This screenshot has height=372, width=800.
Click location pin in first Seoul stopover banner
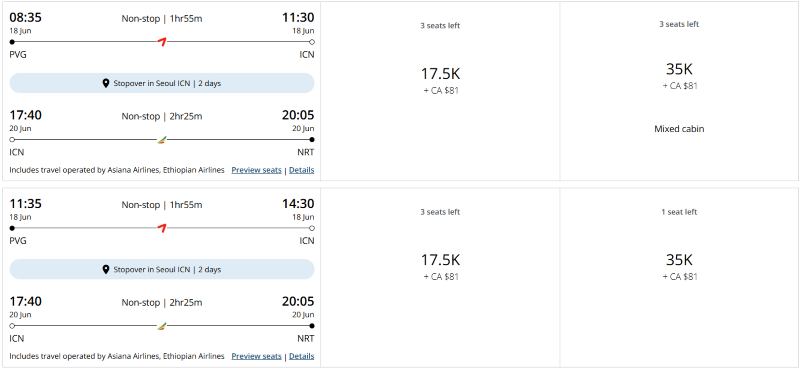[x=106, y=83]
